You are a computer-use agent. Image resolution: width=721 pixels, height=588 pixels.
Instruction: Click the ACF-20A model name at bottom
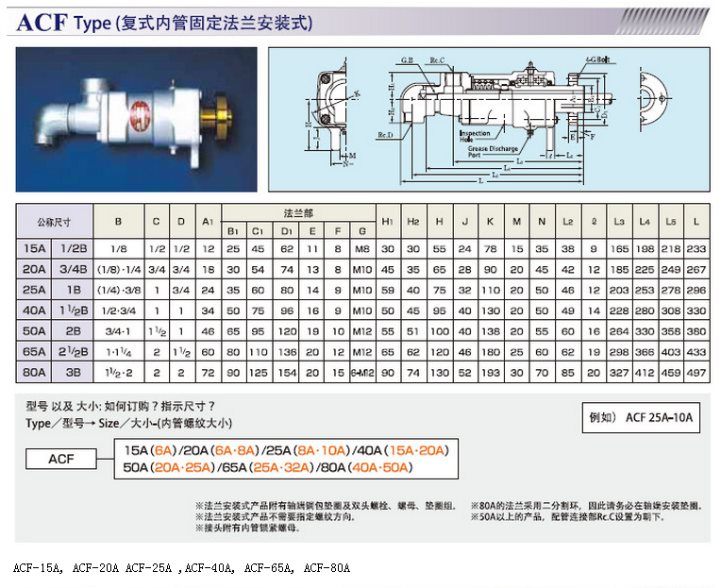pos(95,568)
